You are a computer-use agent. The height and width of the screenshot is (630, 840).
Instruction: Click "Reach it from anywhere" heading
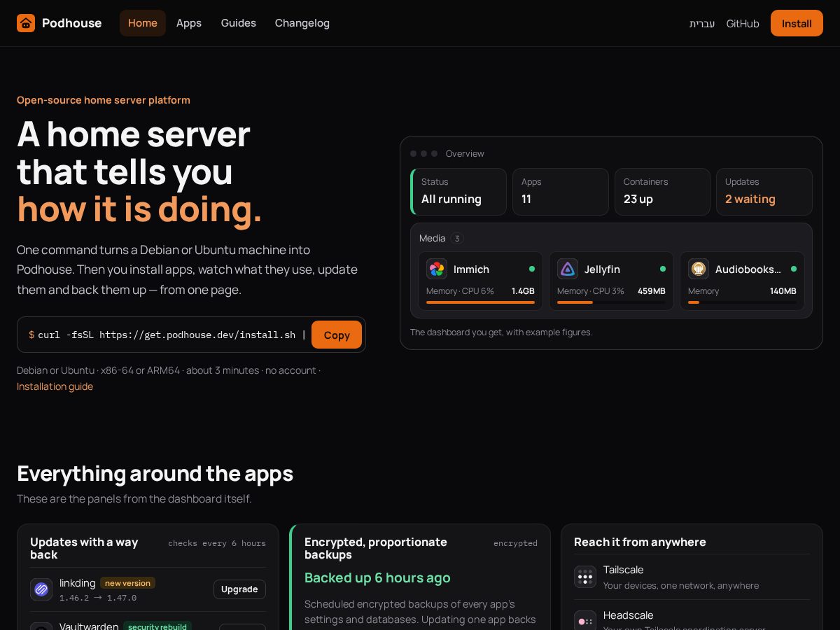[640, 542]
